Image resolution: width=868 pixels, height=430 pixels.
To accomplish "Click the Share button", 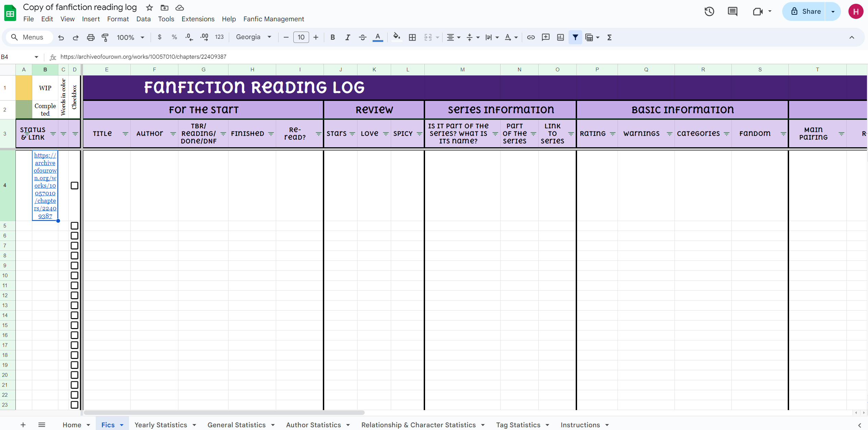I will coord(805,12).
